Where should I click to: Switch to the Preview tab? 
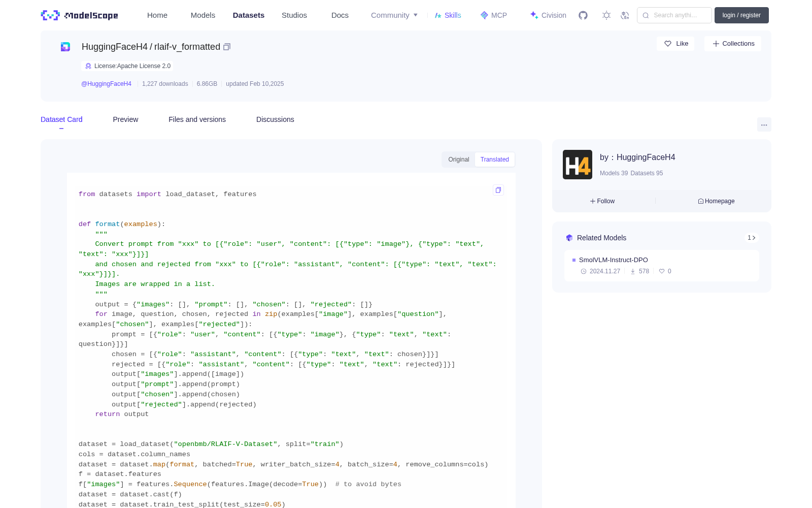pos(125,120)
